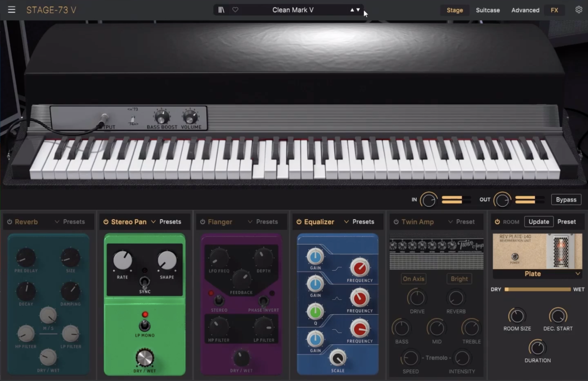Open the Twin Amp type dropdown
This screenshot has width=588, height=381.
pyautogui.click(x=451, y=222)
